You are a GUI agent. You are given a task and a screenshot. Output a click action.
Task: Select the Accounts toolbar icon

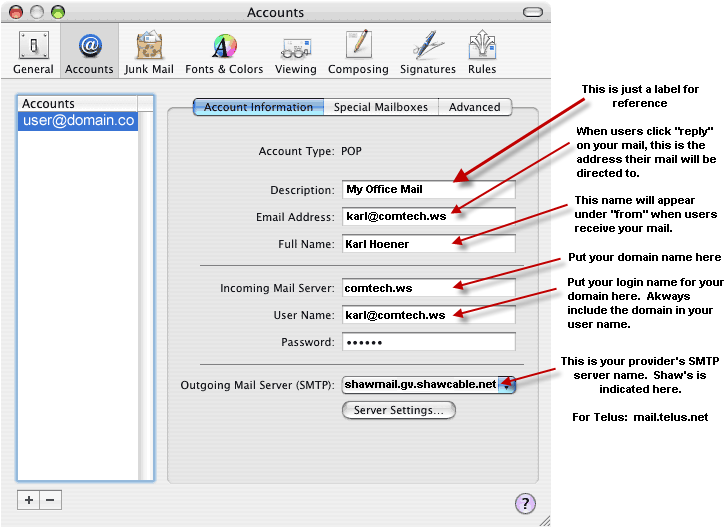tap(89, 51)
